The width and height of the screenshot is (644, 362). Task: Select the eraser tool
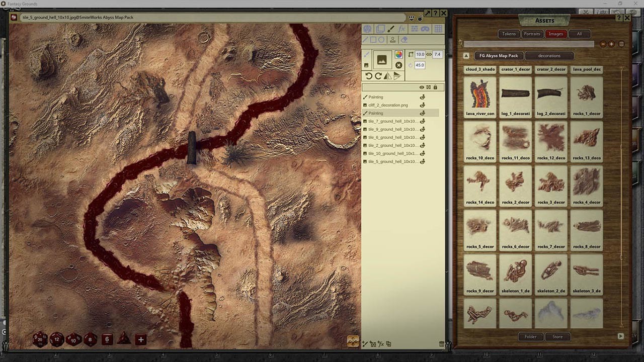pyautogui.click(x=404, y=40)
